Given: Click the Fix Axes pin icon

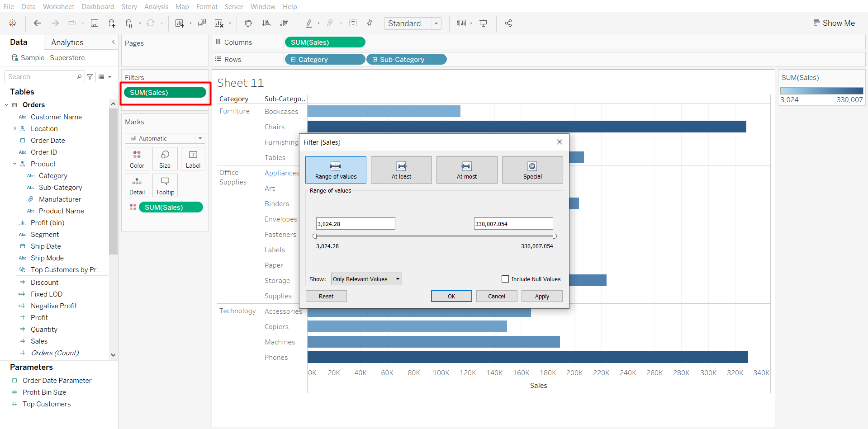Looking at the screenshot, I should point(370,23).
